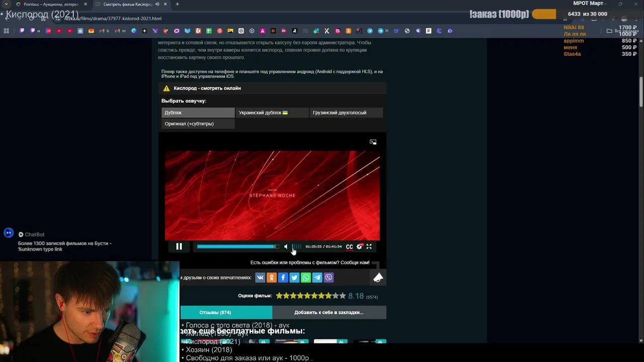The width and height of the screenshot is (644, 362).
Task: Open the Yandex bookmark icon
Action: (219, 31)
